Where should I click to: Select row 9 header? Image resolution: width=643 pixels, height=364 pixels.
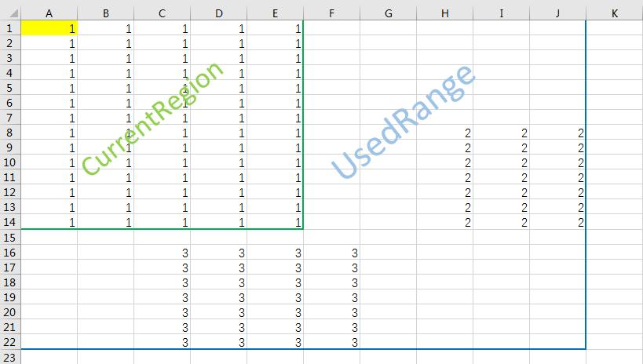(10, 147)
